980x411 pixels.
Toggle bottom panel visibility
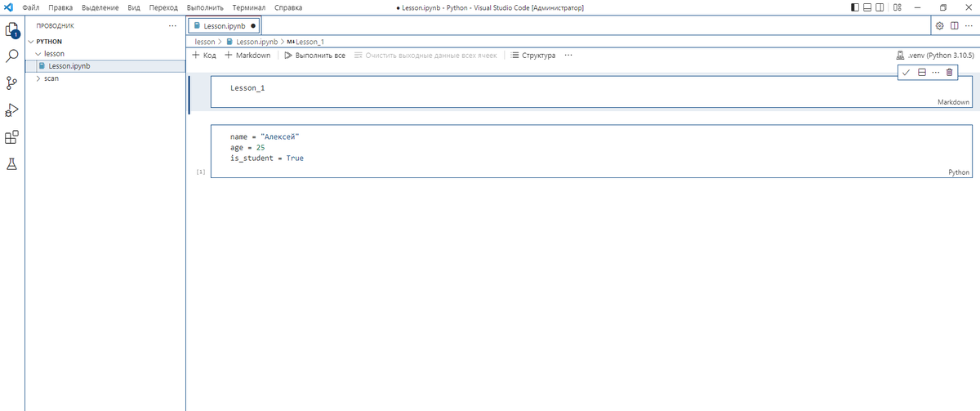click(867, 7)
